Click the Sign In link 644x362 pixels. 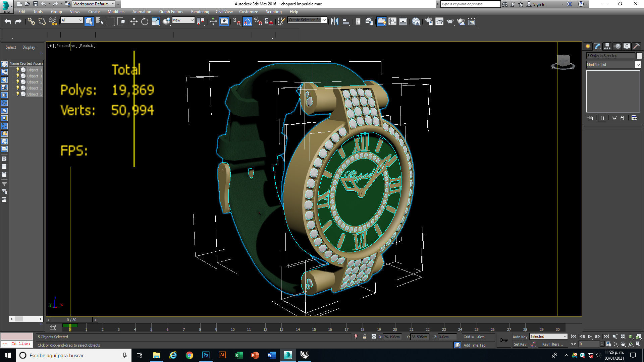point(539,4)
